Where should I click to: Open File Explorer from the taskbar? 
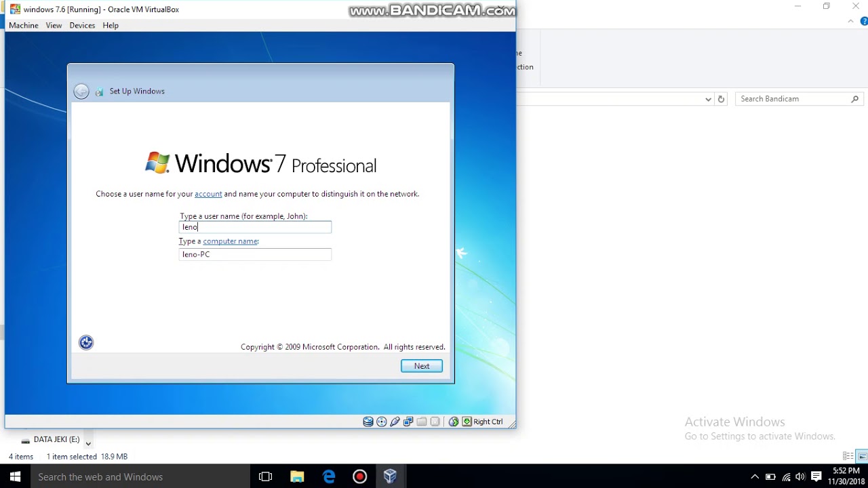coord(297,476)
